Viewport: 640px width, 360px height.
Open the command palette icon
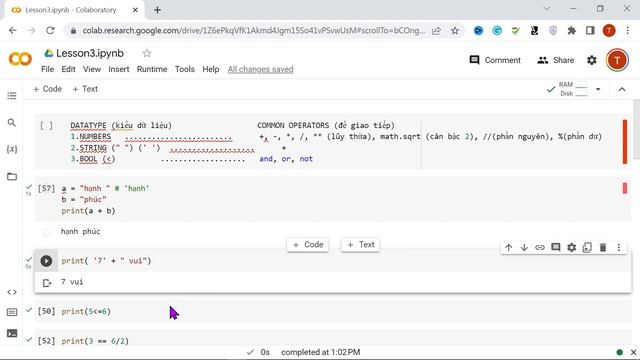[x=12, y=313]
